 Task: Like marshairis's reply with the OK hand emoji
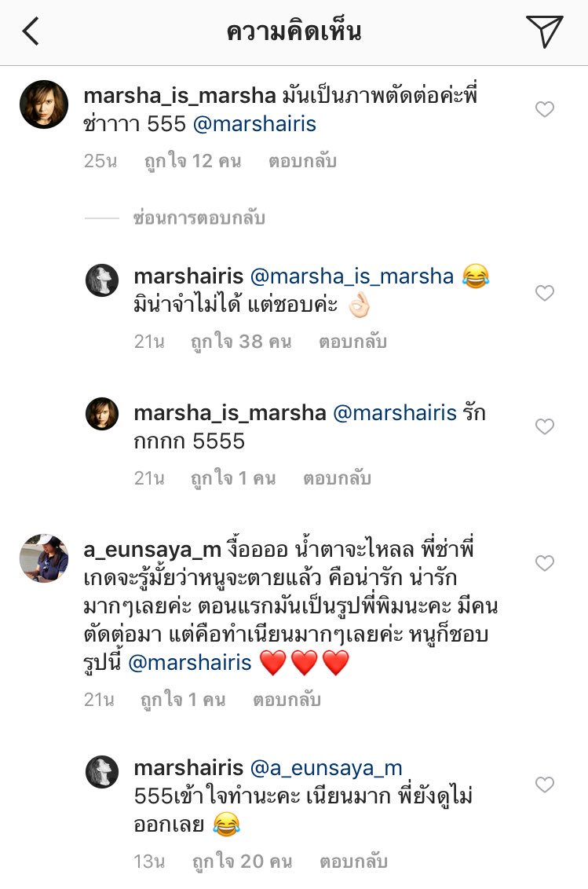pyautogui.click(x=544, y=293)
